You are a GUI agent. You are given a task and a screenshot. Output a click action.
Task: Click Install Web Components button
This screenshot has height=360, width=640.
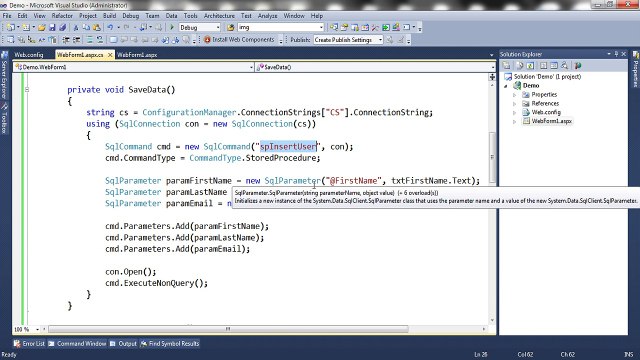(239, 40)
